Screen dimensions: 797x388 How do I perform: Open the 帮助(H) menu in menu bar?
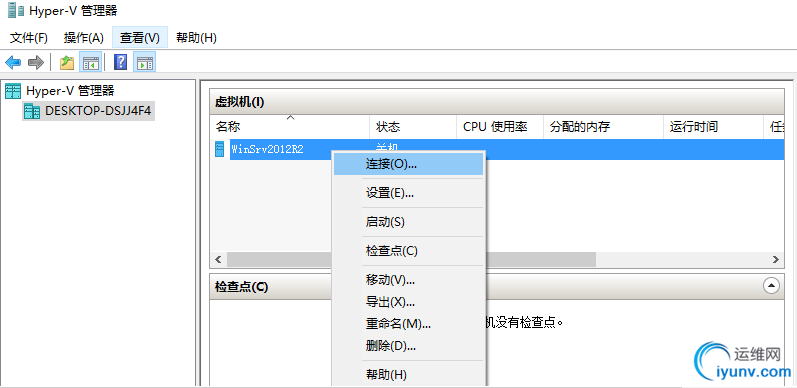click(x=196, y=38)
